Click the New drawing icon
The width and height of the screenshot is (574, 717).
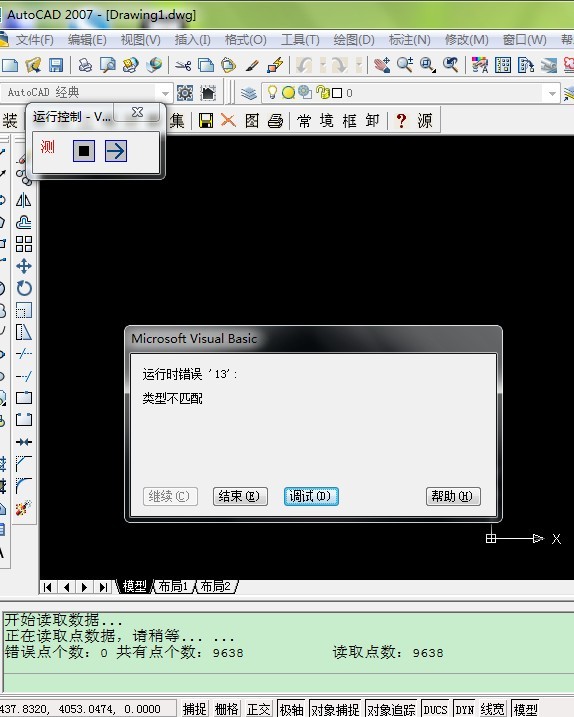9,65
